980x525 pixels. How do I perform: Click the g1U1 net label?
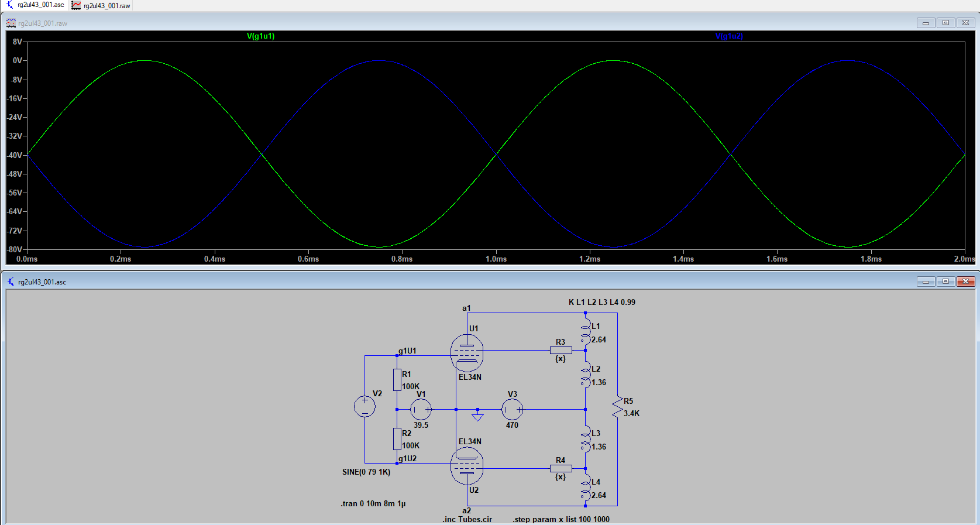pos(407,351)
